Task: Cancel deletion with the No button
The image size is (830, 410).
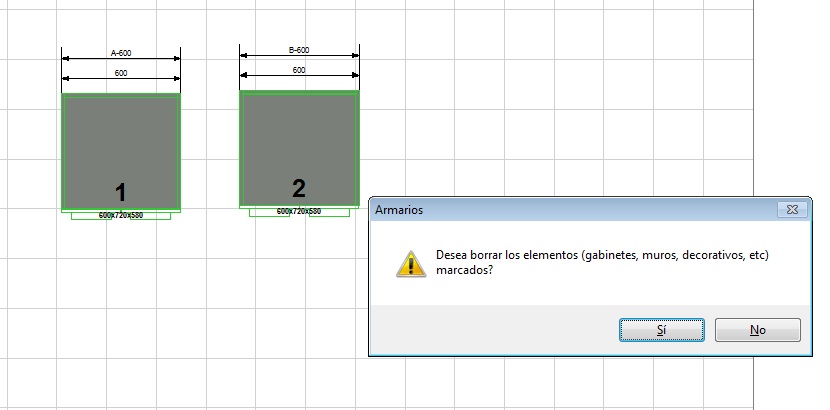Action: tap(757, 330)
